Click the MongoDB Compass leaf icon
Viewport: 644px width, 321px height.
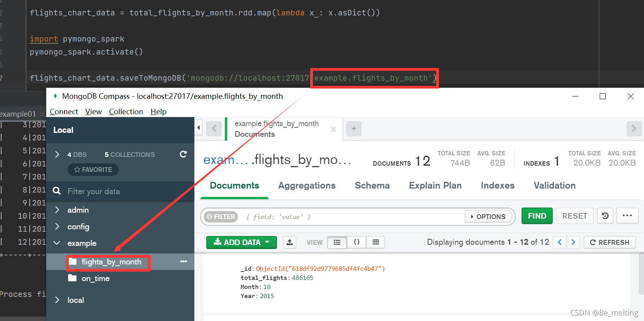click(x=55, y=96)
